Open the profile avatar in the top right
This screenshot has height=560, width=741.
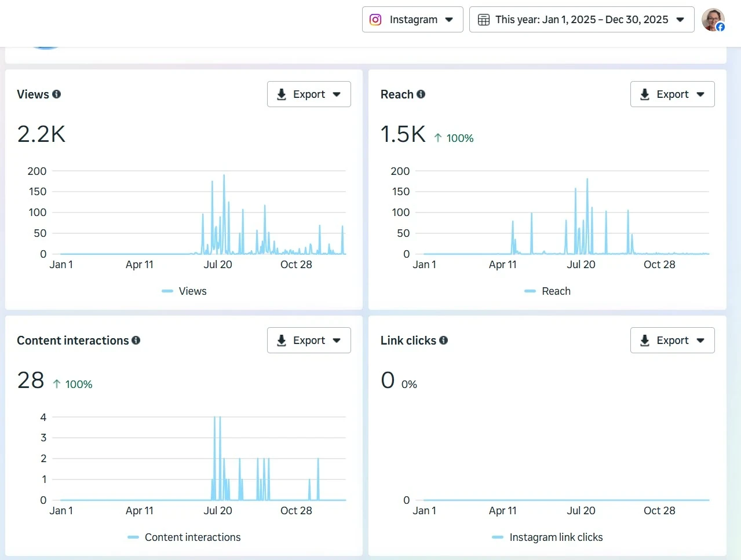(713, 20)
